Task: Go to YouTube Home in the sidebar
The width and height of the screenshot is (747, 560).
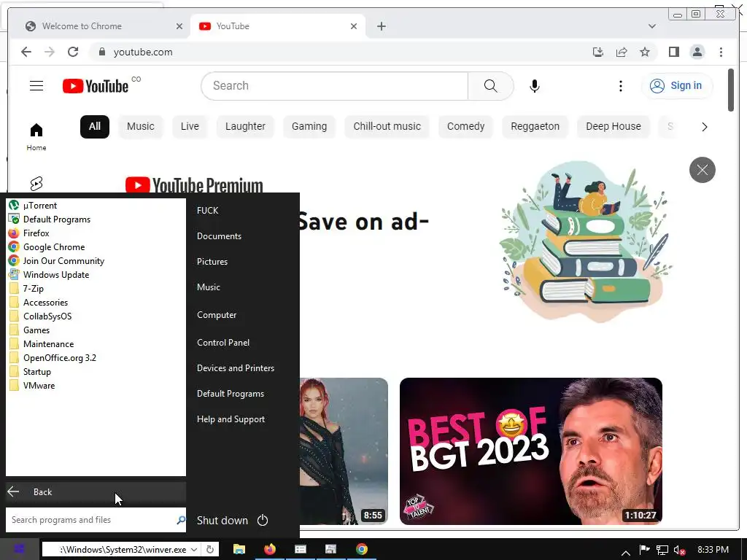Action: 36,136
